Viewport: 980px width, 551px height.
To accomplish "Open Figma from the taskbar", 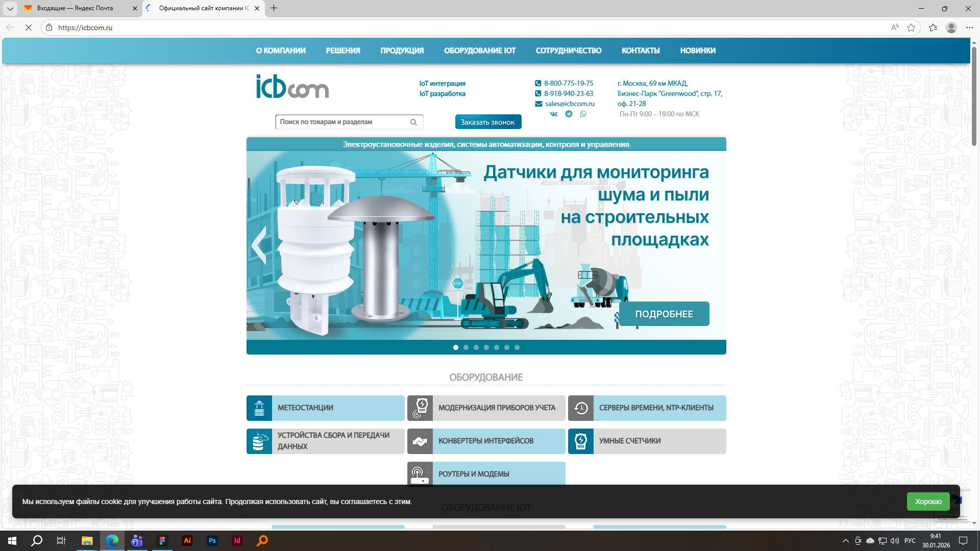I will point(162,541).
